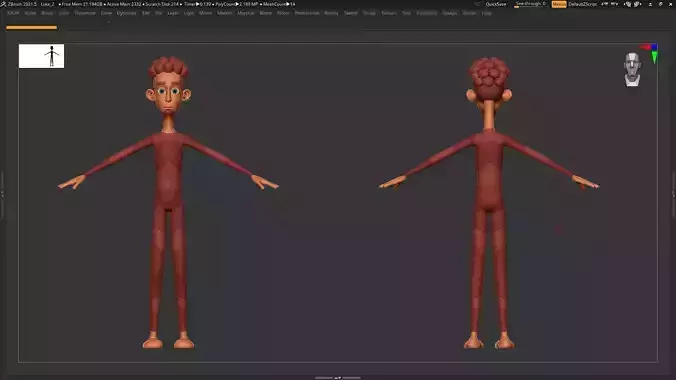Open the Help menu
676x380 pixels.
pyautogui.click(x=486, y=13)
